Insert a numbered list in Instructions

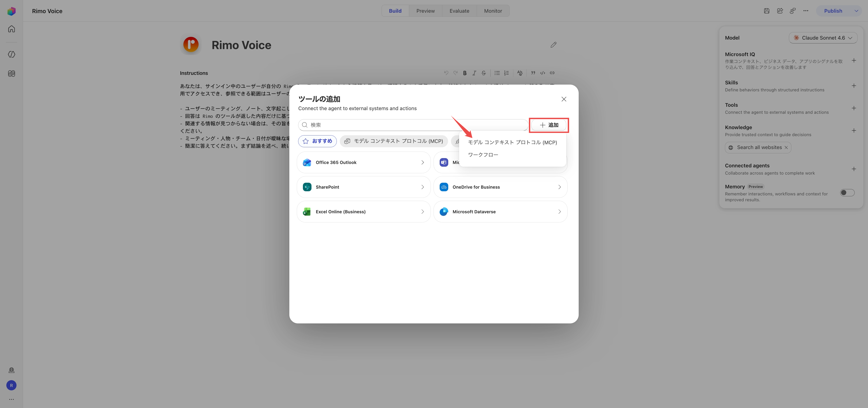[506, 73]
